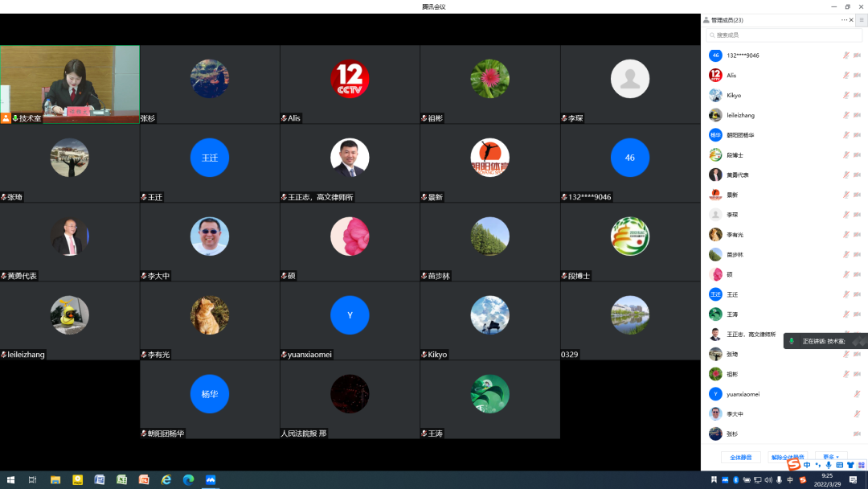Click the Sogou voice input microphone icon
Viewport: 868px width, 489px height.
(x=829, y=465)
